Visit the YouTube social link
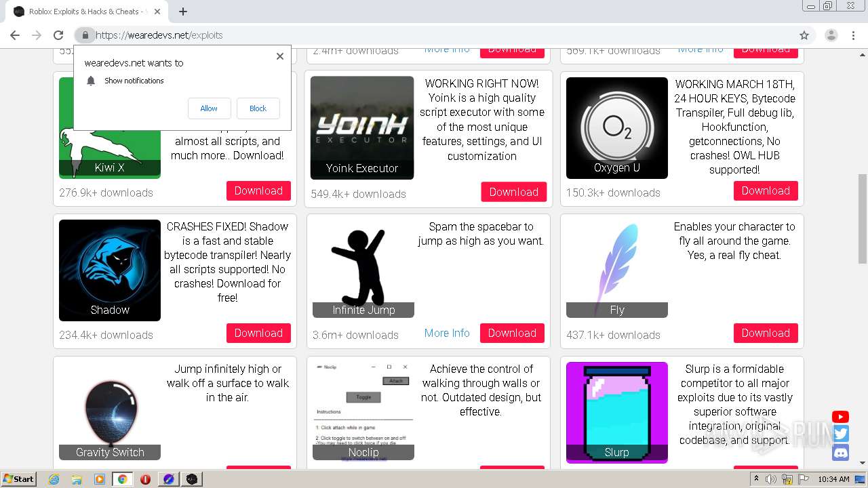Image resolution: width=868 pixels, height=488 pixels. point(841,417)
